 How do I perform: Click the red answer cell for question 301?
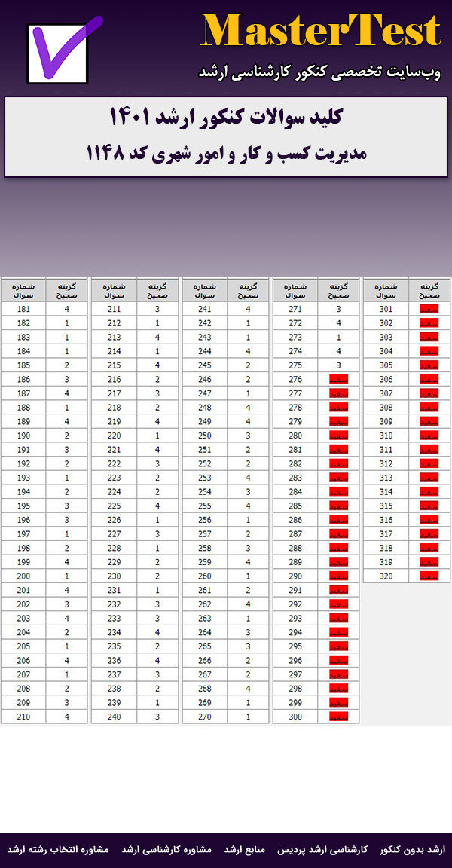click(429, 309)
